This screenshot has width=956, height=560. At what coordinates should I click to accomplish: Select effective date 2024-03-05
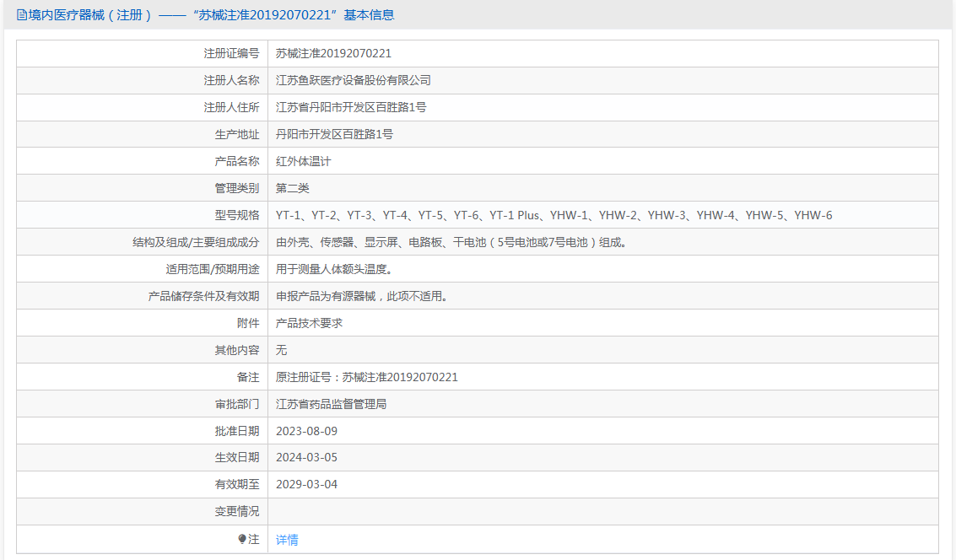tap(306, 458)
